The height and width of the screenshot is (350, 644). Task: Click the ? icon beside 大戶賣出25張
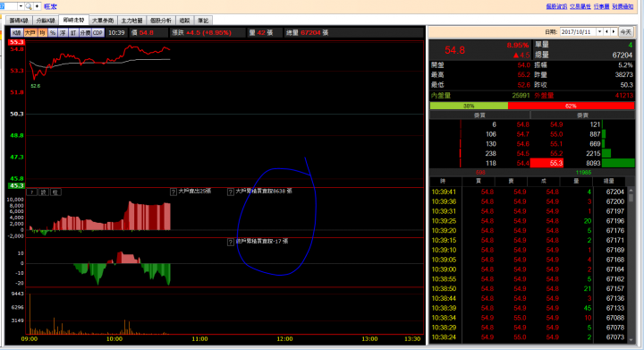[x=174, y=192]
